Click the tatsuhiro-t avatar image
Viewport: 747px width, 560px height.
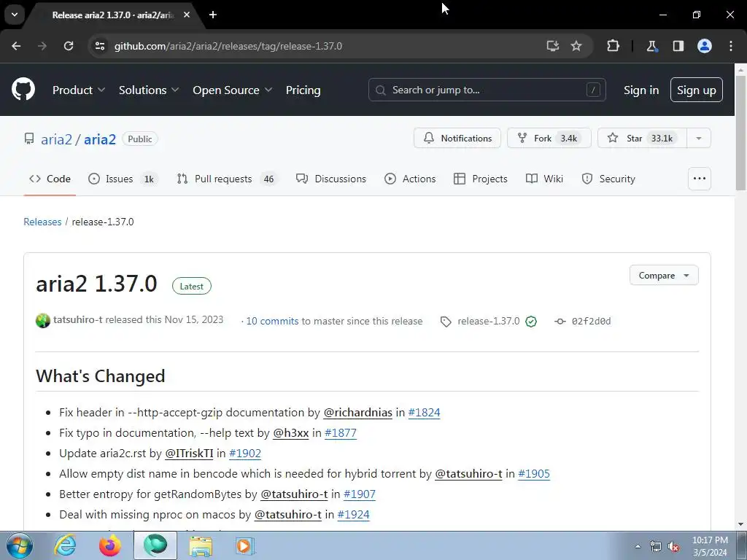tap(43, 321)
